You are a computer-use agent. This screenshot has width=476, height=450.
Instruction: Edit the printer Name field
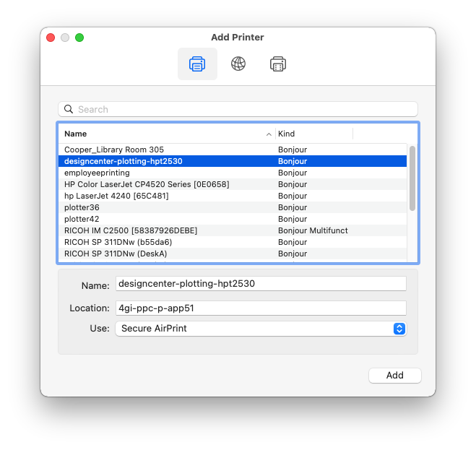click(x=261, y=284)
